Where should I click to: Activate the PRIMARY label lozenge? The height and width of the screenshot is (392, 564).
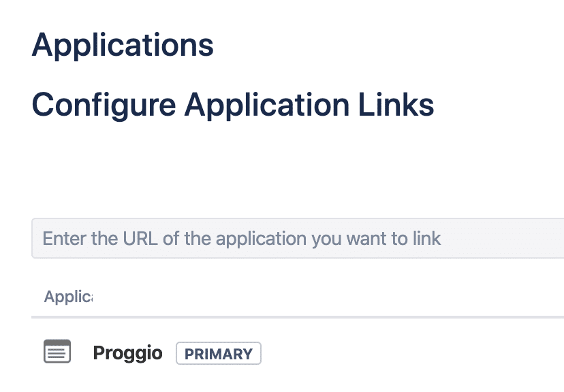(219, 354)
